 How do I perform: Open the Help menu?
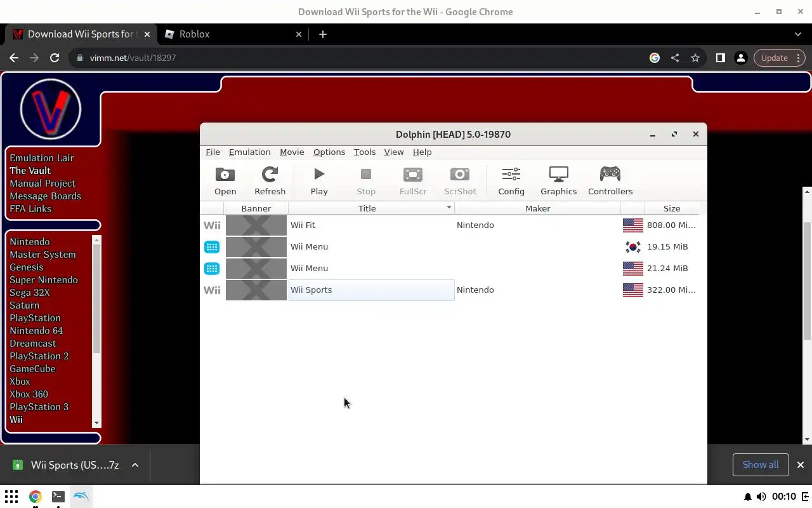click(422, 152)
